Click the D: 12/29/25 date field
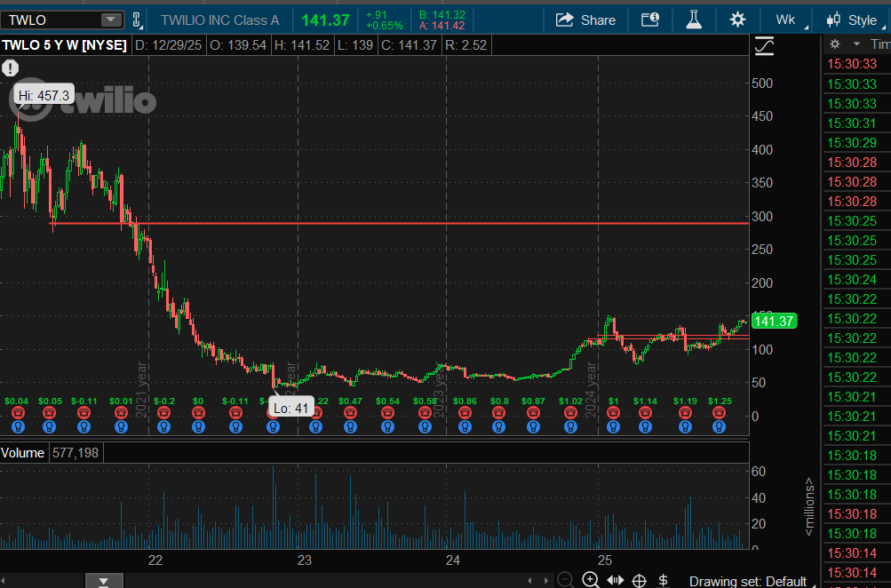The height and width of the screenshot is (588, 891). pos(168,45)
